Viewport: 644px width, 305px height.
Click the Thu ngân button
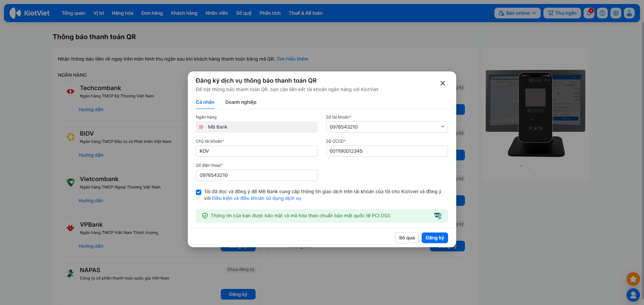click(x=562, y=13)
